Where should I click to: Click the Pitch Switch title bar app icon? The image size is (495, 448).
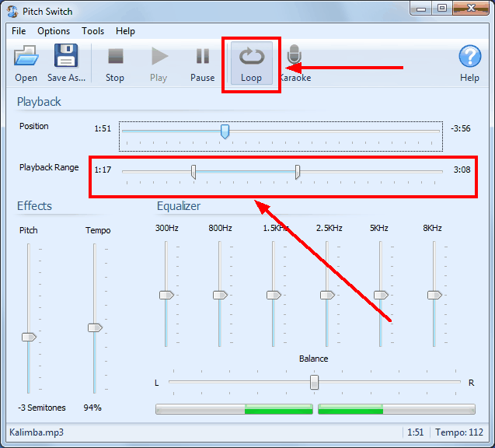coord(13,12)
